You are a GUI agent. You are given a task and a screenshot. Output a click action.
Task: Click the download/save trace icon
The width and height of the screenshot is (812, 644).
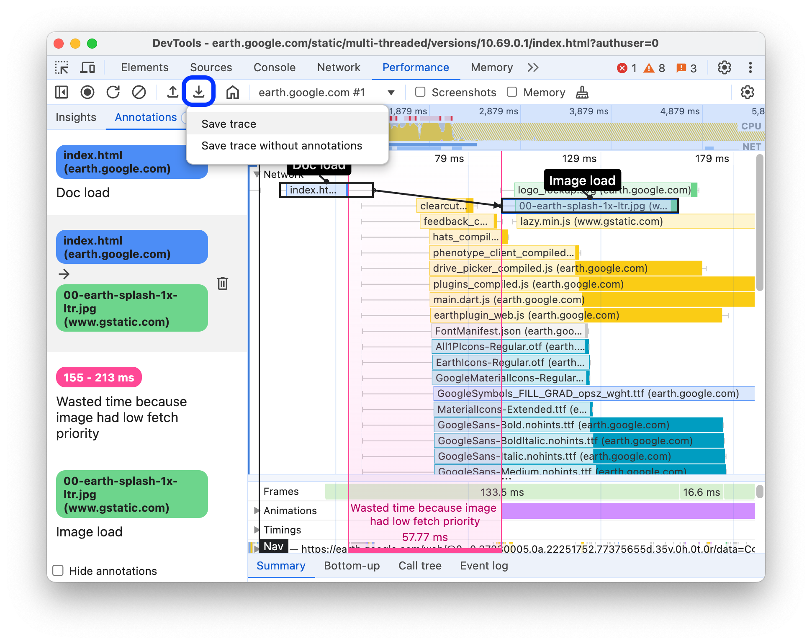pyautogui.click(x=199, y=92)
